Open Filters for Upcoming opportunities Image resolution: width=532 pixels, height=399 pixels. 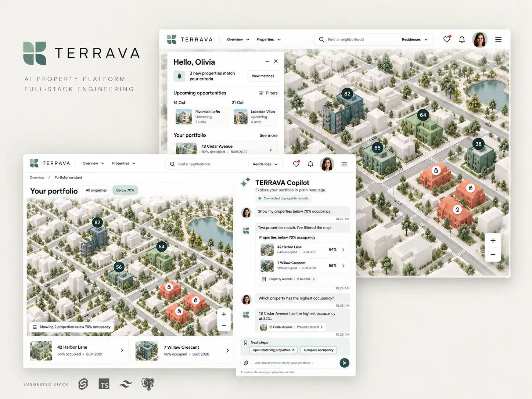pos(268,93)
